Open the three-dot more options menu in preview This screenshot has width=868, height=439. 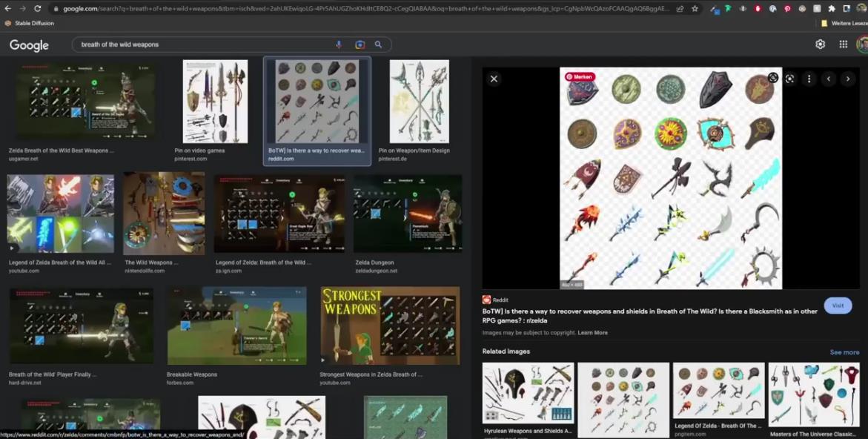[x=809, y=79]
